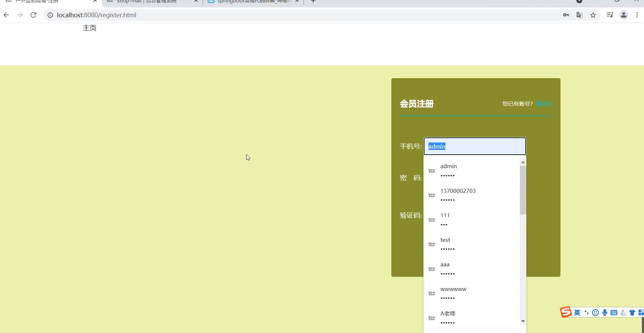Open Chrome three-dot menu

637,15
